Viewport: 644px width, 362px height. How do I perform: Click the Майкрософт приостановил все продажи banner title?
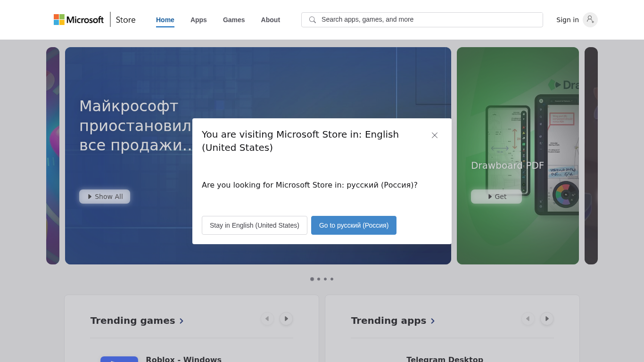pyautogui.click(x=136, y=125)
